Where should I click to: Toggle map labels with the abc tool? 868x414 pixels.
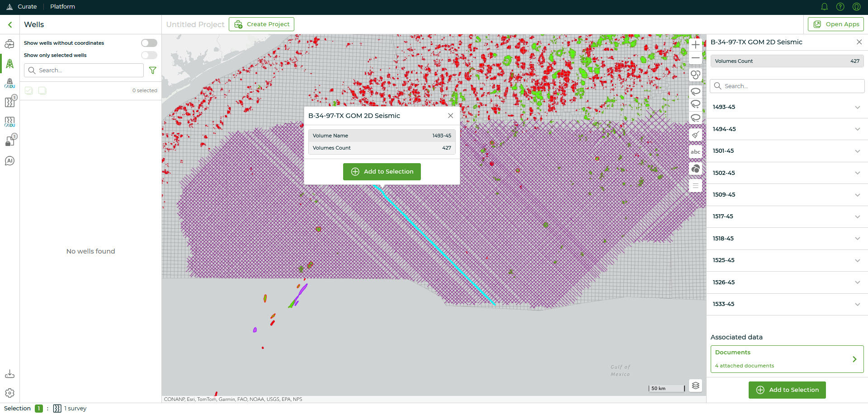(695, 152)
